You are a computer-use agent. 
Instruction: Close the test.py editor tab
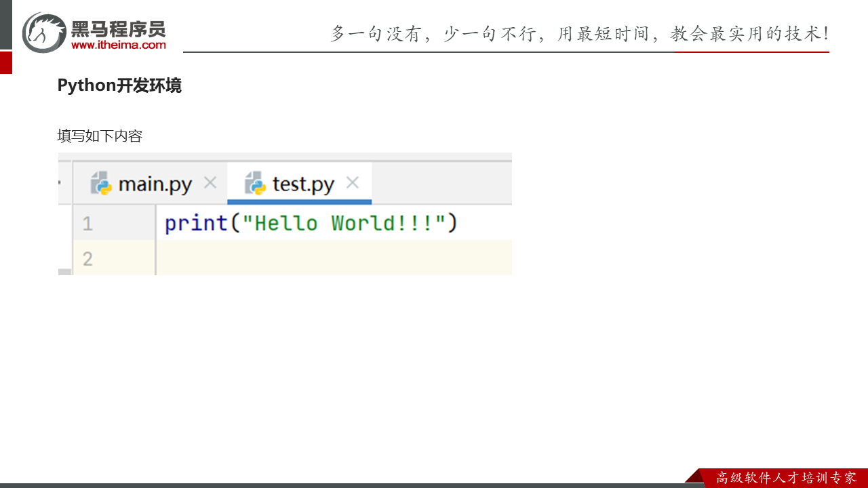[x=352, y=182]
